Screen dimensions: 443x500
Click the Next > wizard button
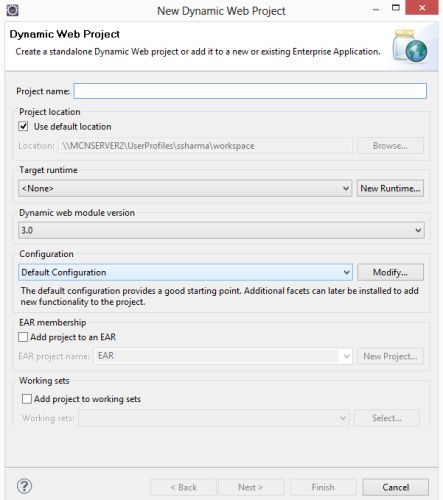[x=251, y=487]
